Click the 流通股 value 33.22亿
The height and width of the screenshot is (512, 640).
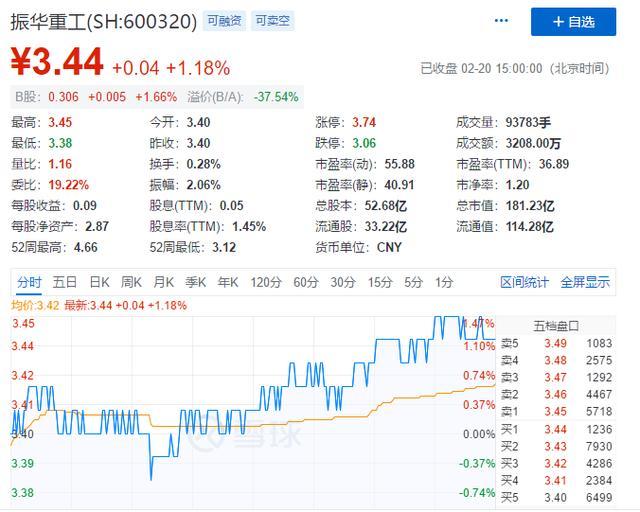(x=386, y=226)
